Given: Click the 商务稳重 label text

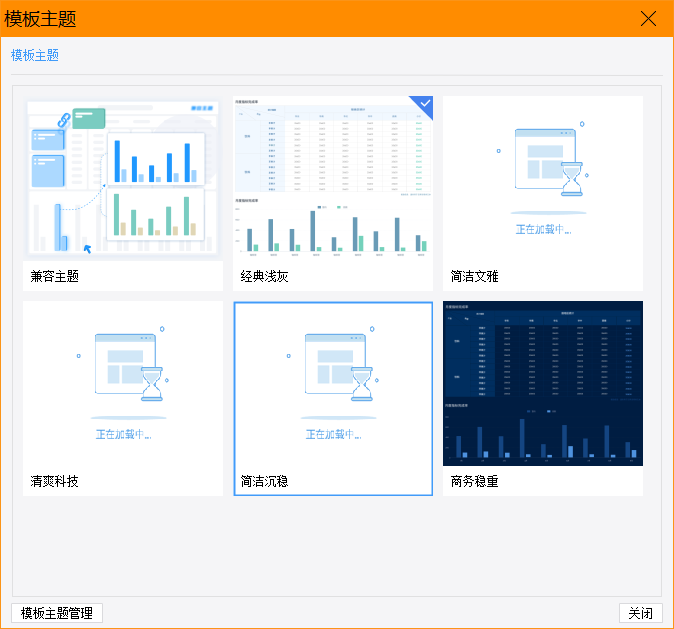Looking at the screenshot, I should [475, 481].
